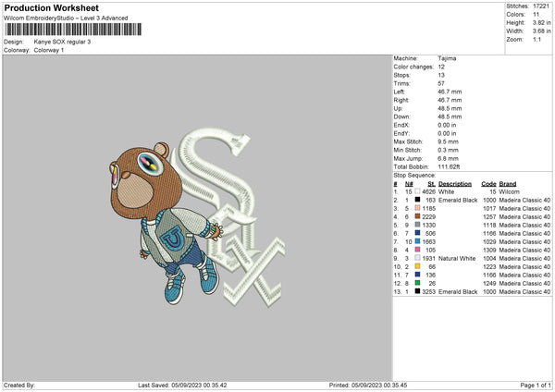Click the Stitches count value 17221
The image size is (555, 392).
coord(539,6)
